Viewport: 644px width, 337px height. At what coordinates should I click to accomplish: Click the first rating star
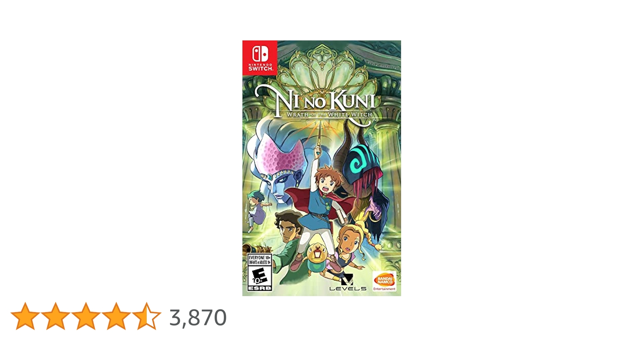(25, 316)
